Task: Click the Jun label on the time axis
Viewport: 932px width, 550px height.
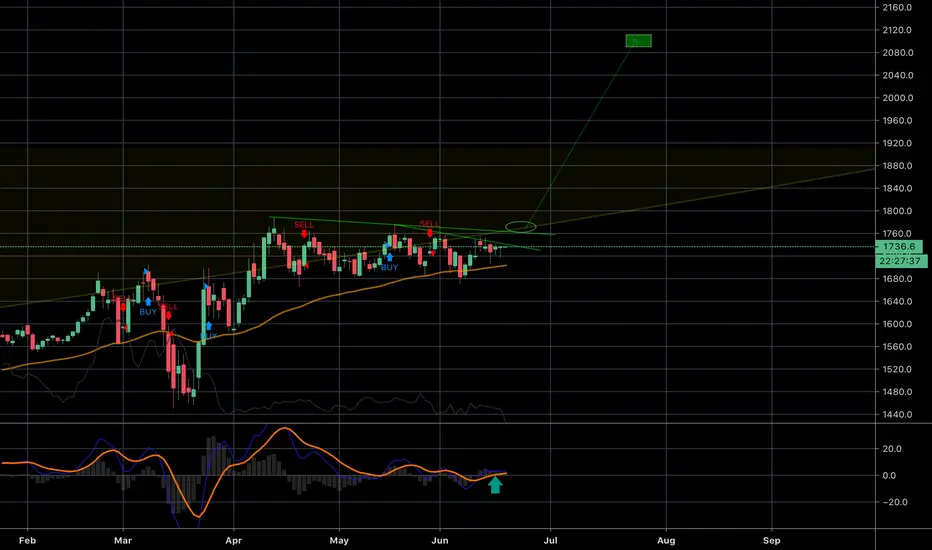Action: click(440, 540)
